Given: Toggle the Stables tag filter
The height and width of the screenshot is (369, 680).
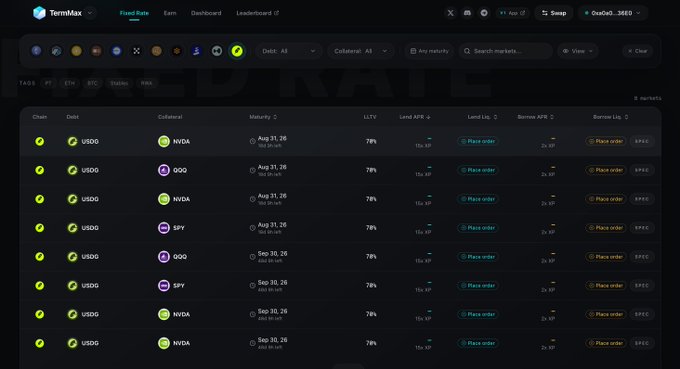Looking at the screenshot, I should [119, 83].
